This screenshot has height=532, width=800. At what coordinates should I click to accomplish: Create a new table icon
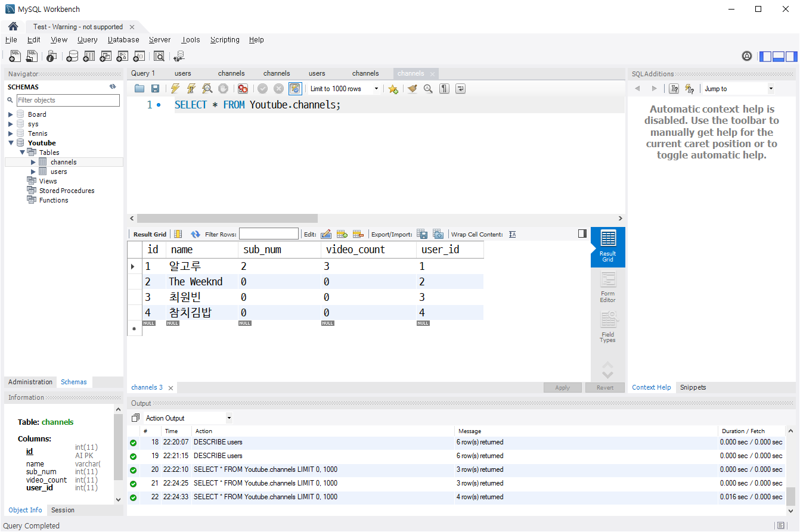[89, 56]
